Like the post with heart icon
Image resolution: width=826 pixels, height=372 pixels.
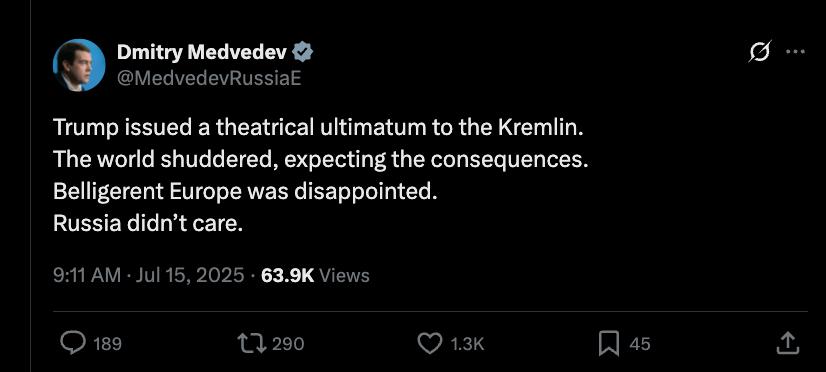point(430,344)
